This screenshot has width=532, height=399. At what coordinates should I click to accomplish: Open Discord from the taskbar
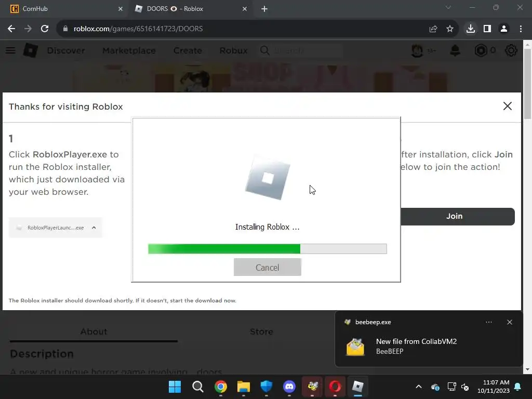coord(289,387)
